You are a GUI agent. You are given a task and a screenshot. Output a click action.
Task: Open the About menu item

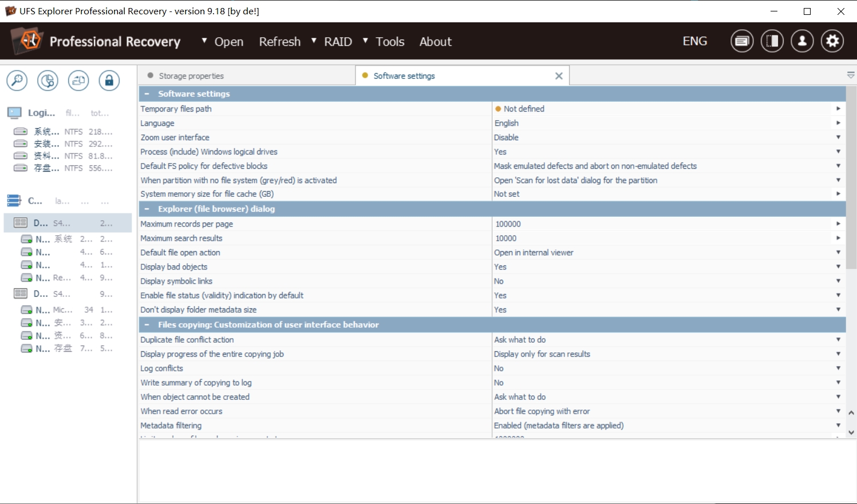pos(436,42)
